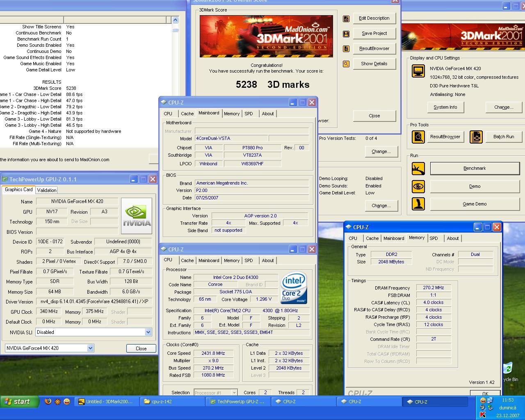Switch to the Validation tab in GPU-Z
Viewport: 525px width, 420px height.
[47, 190]
